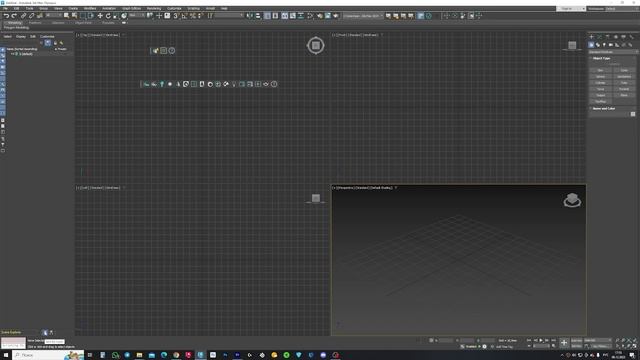Activate the Select and Scale tool
Screen dimensions: 640x360
(x=116, y=16)
